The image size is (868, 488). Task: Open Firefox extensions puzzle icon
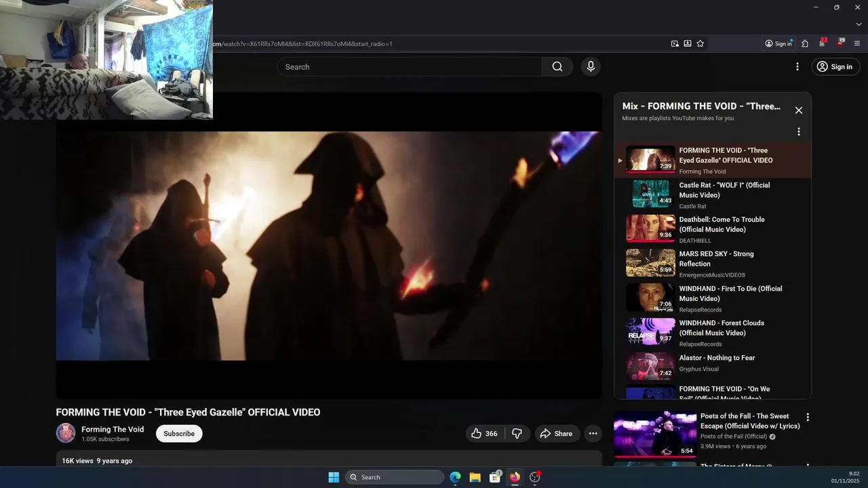pyautogui.click(x=805, y=43)
